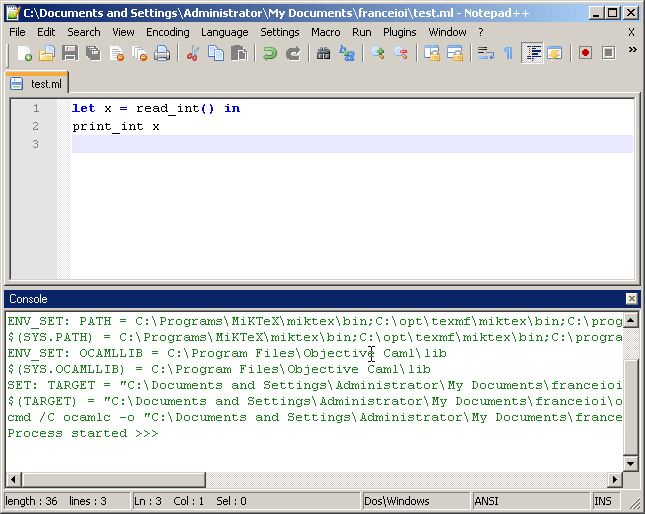Viewport: 645px width, 514px height.
Task: Toggle the INS insert mode indicator
Action: (606, 501)
